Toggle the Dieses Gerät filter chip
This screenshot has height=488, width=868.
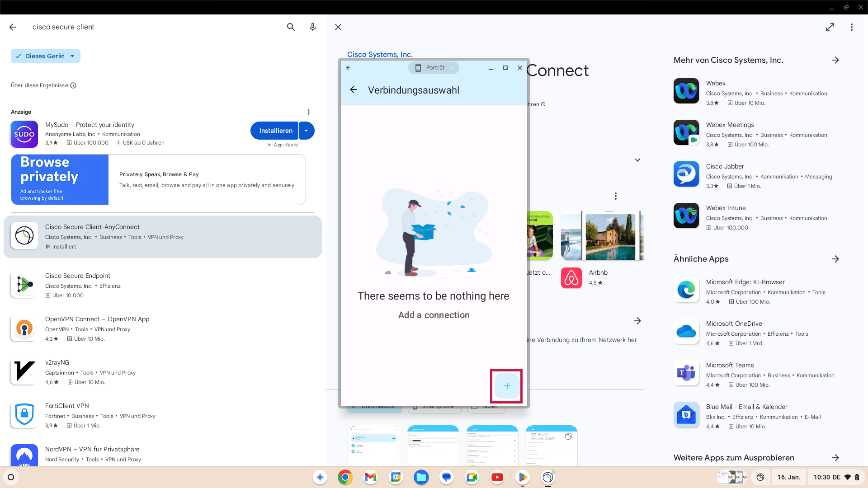pos(46,56)
